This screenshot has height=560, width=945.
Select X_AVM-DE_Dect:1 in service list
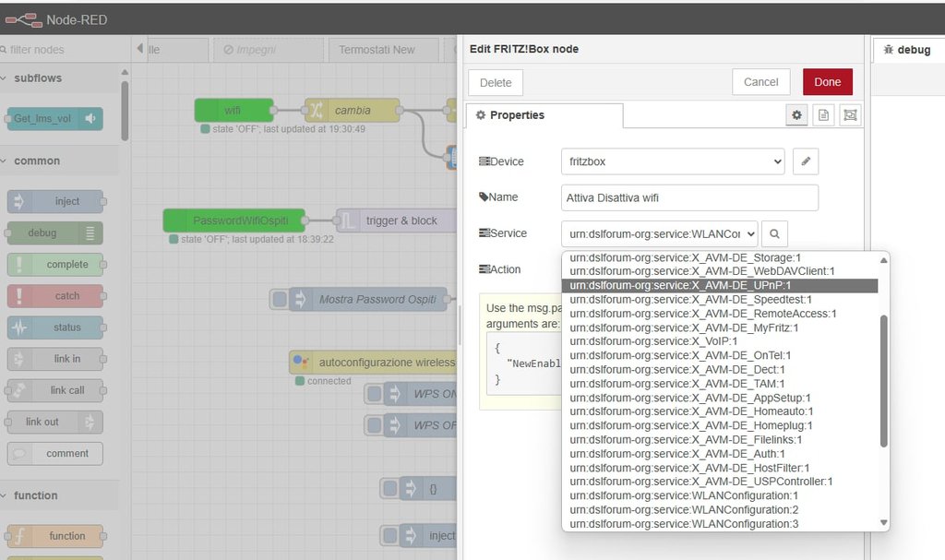click(x=720, y=370)
